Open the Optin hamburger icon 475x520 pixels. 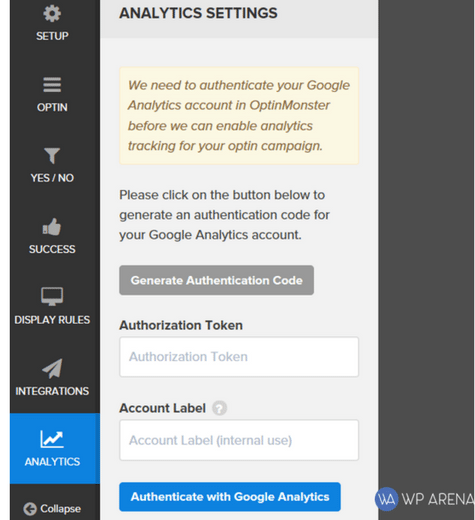click(52, 85)
